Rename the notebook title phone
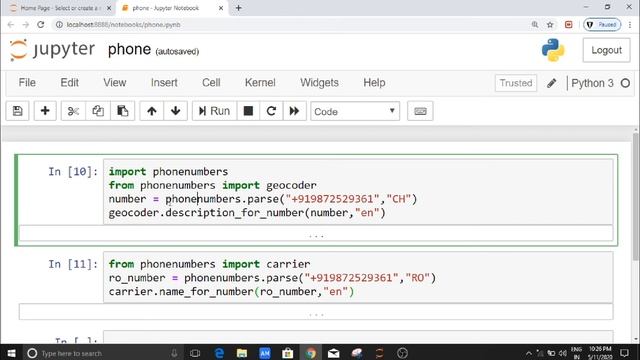This screenshot has height=360, width=640. click(129, 50)
